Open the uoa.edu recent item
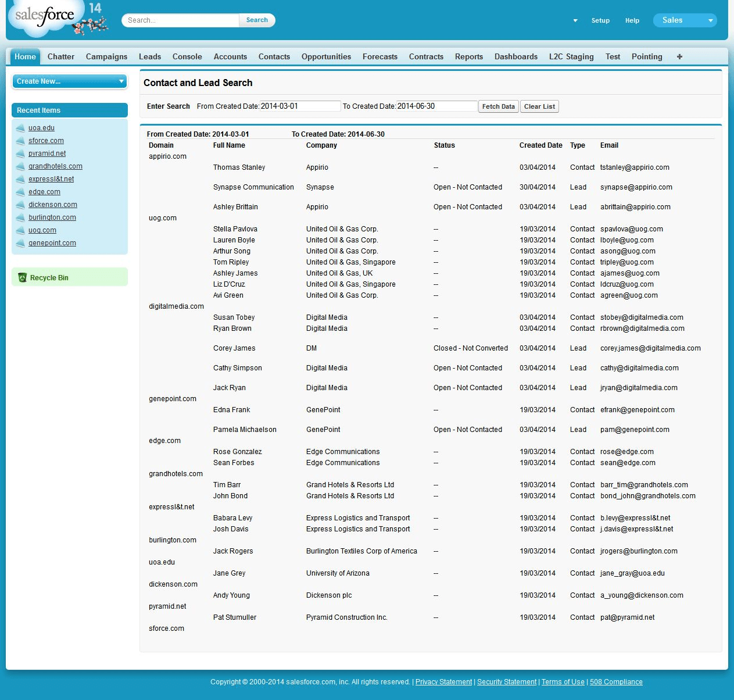 pyautogui.click(x=41, y=128)
